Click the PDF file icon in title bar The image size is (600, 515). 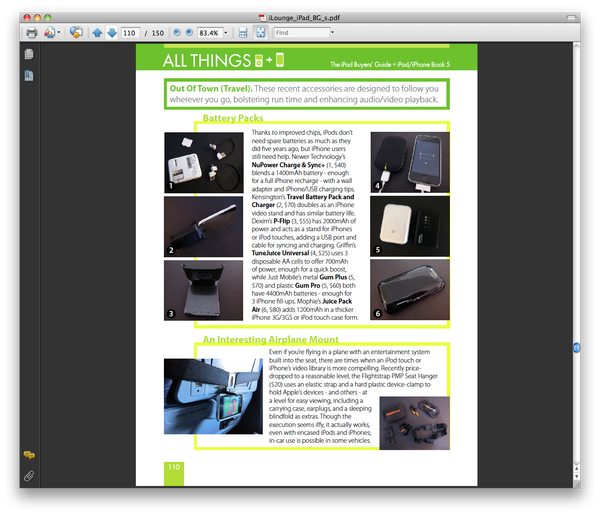click(x=262, y=18)
